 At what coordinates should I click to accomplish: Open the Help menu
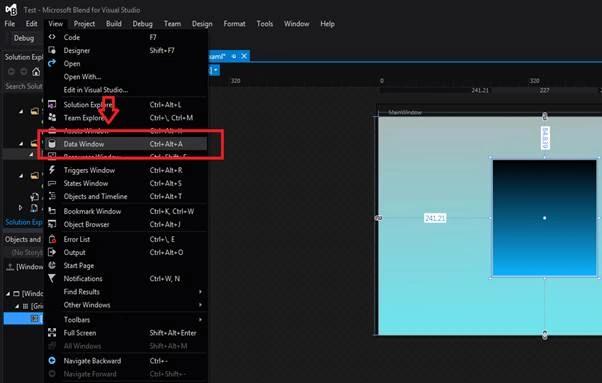click(327, 24)
